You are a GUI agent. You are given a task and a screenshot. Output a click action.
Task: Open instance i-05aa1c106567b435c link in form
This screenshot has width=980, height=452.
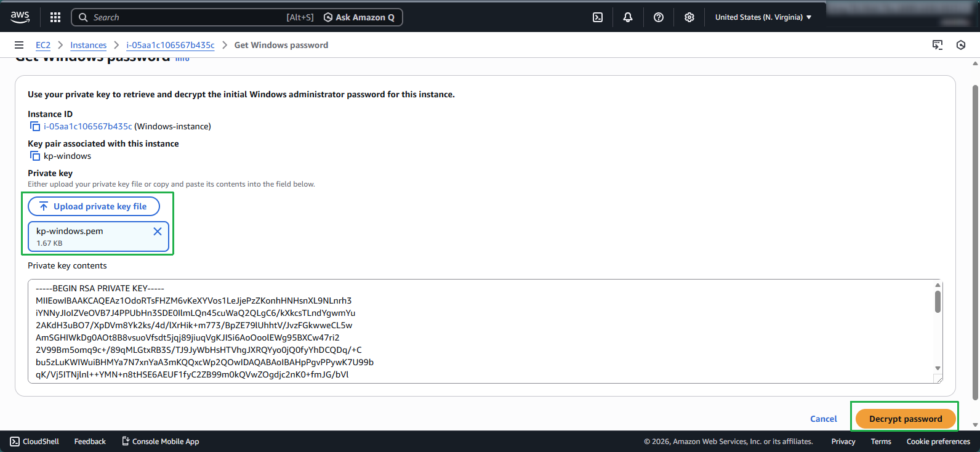pos(88,126)
